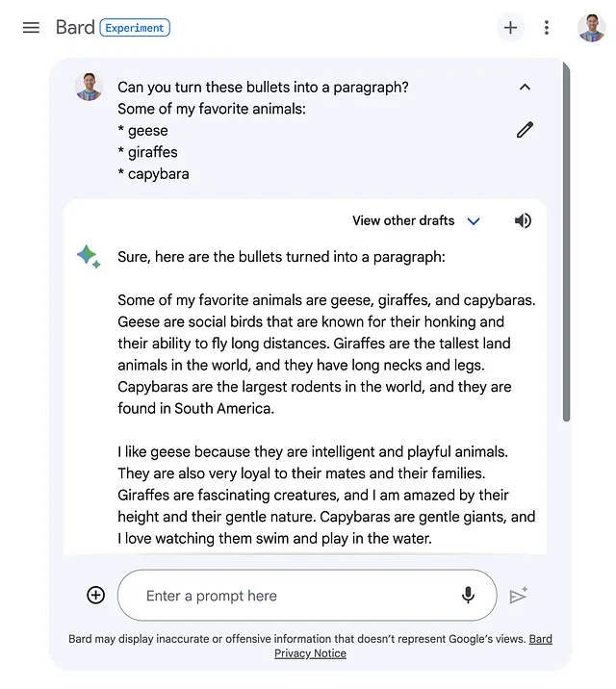
Task: Collapse the prompt text with chevron up
Action: click(x=525, y=87)
